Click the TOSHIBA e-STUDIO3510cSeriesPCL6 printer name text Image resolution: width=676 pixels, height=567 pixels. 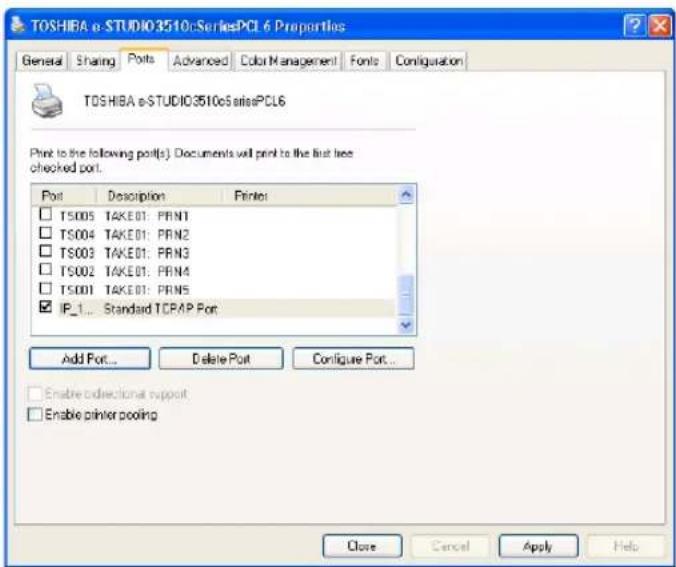coord(185,101)
